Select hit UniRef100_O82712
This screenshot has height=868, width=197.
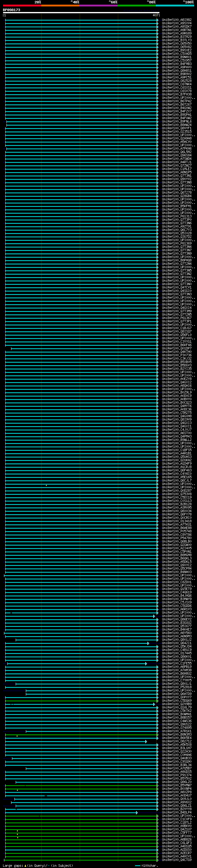(x=176, y=741)
